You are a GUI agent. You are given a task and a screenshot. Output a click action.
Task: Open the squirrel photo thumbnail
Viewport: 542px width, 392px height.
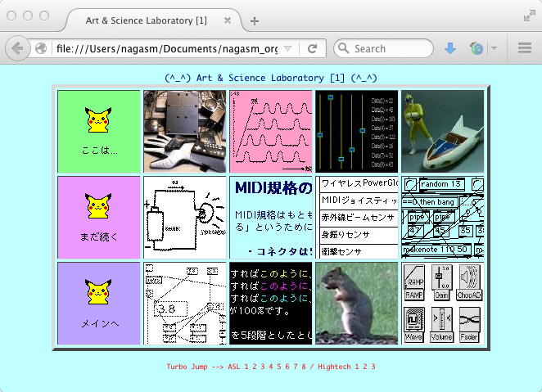[x=357, y=304]
